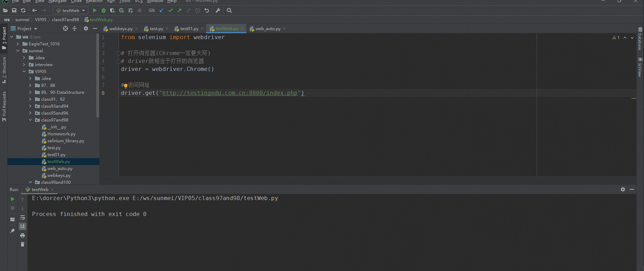Pin the Run tab with the pin icon
644x271 pixels.
(x=12, y=231)
